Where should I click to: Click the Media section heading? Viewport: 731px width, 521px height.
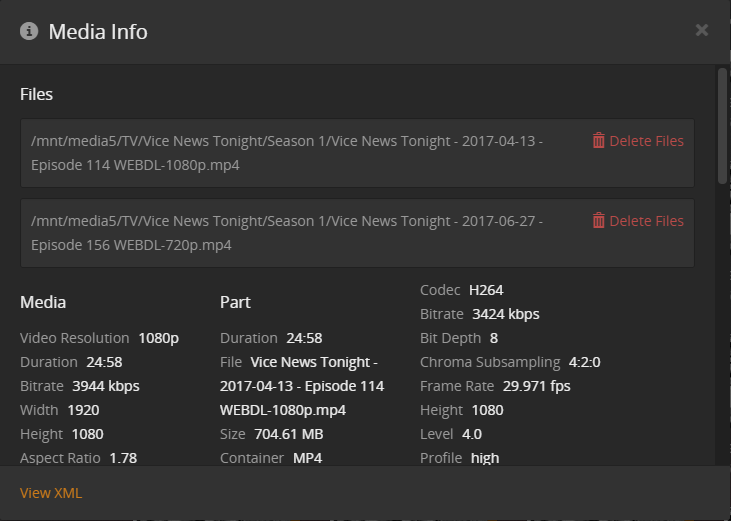click(43, 302)
